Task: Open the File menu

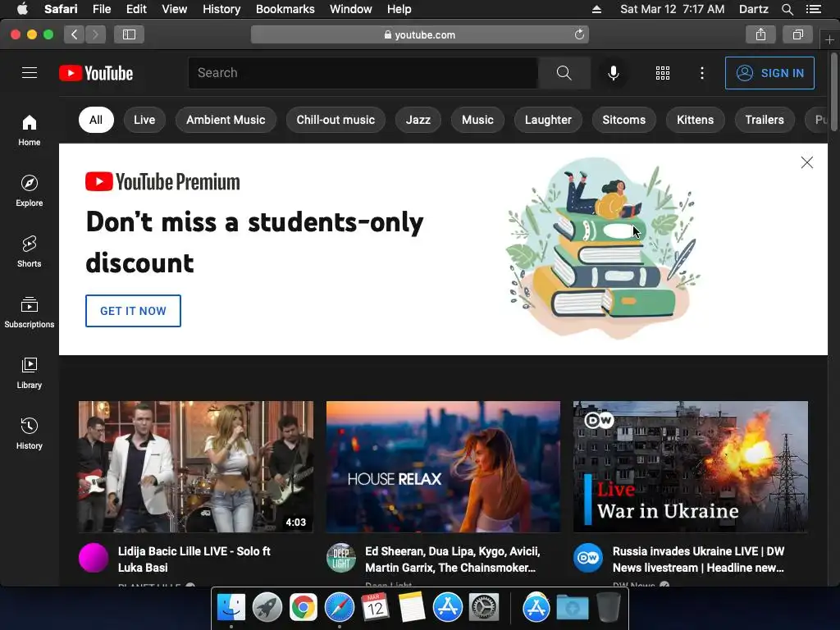Action: pos(101,9)
